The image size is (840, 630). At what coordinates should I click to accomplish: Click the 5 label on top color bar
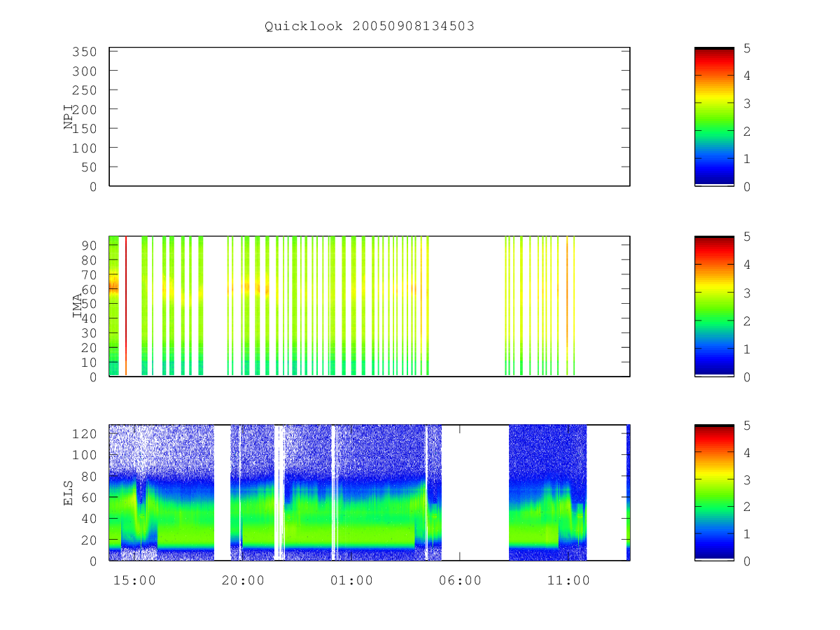point(748,48)
